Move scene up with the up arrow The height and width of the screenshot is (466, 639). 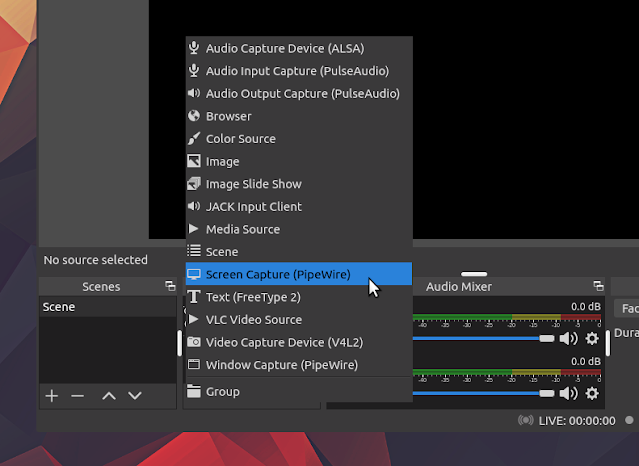109,395
